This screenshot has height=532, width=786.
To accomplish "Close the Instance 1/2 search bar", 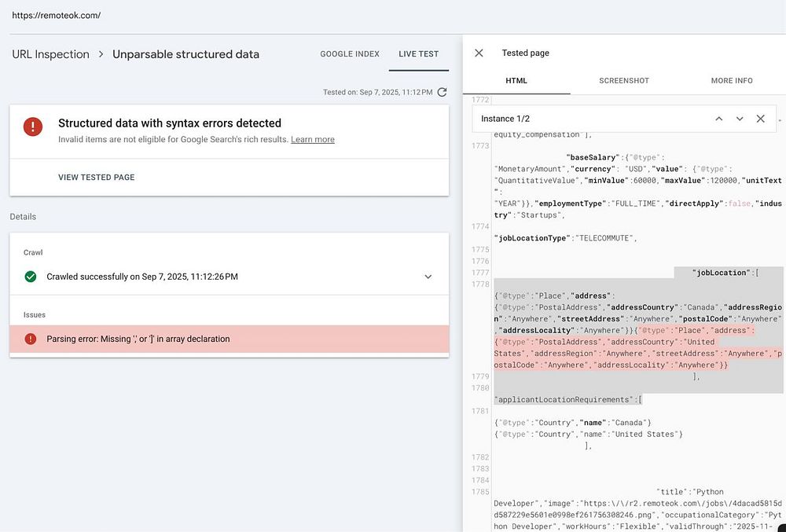I will (760, 119).
